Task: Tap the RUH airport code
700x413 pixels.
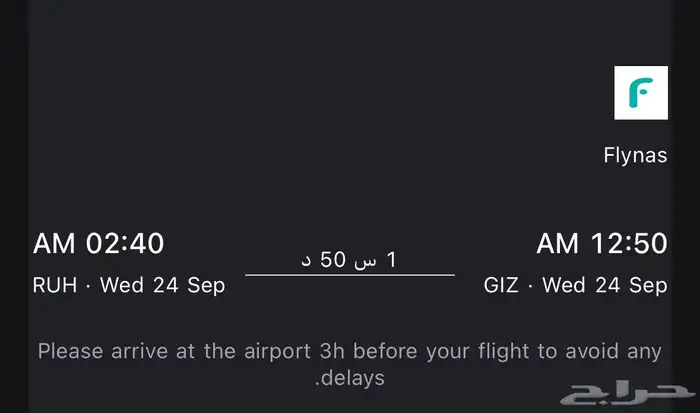Action: pos(54,286)
